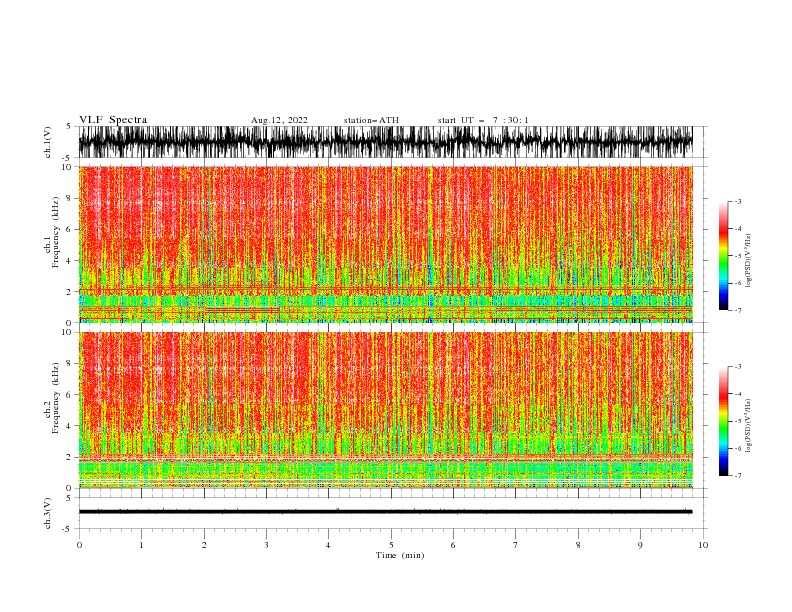Click the ch.1 color scale 'log(PSD)(V²/Hz)' label

point(749,261)
